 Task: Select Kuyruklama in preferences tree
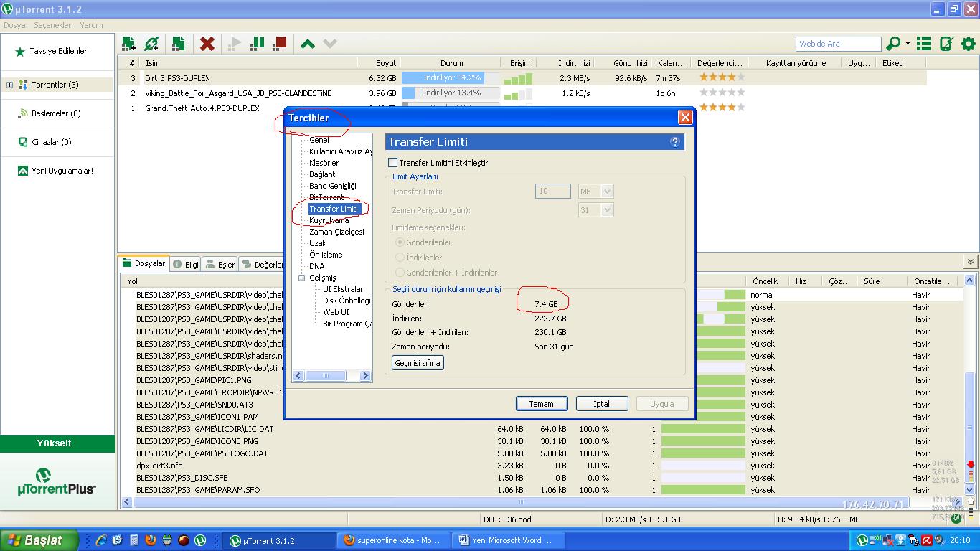tap(329, 220)
